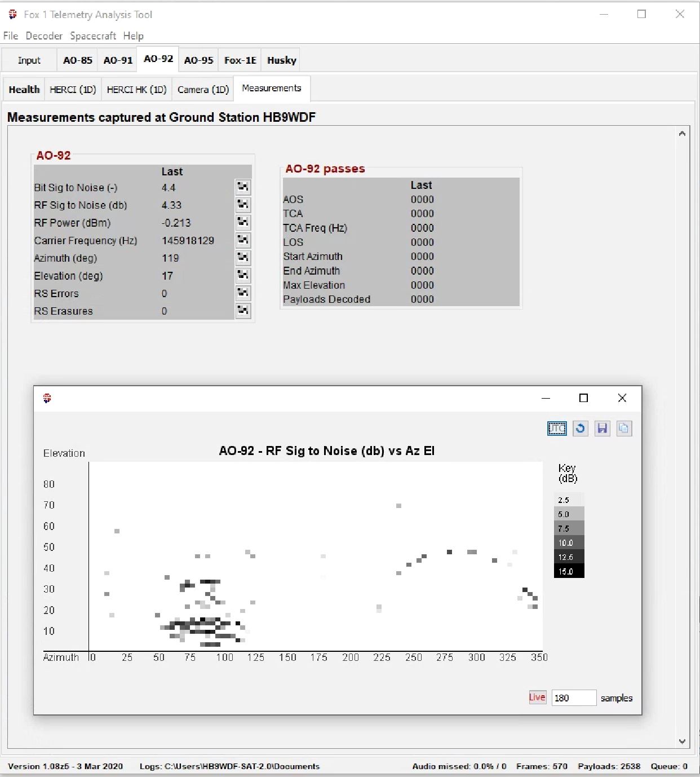Open the Help menu
This screenshot has height=777, width=700.
tap(134, 36)
